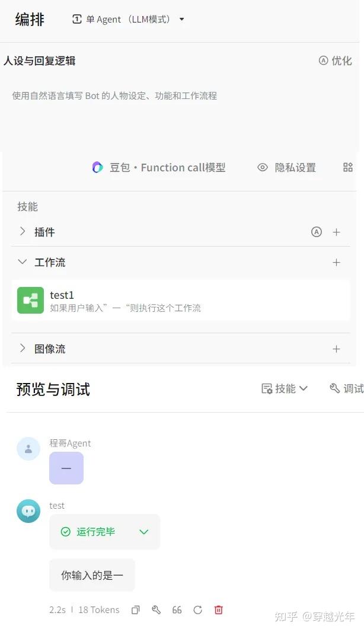Open the 技能 dropdown in preview header
This screenshot has width=364, height=632.
[285, 388]
